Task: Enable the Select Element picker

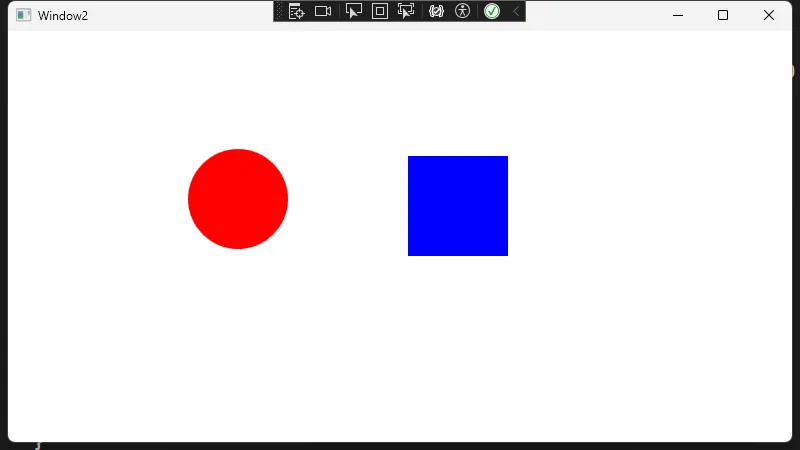Action: pyautogui.click(x=353, y=11)
